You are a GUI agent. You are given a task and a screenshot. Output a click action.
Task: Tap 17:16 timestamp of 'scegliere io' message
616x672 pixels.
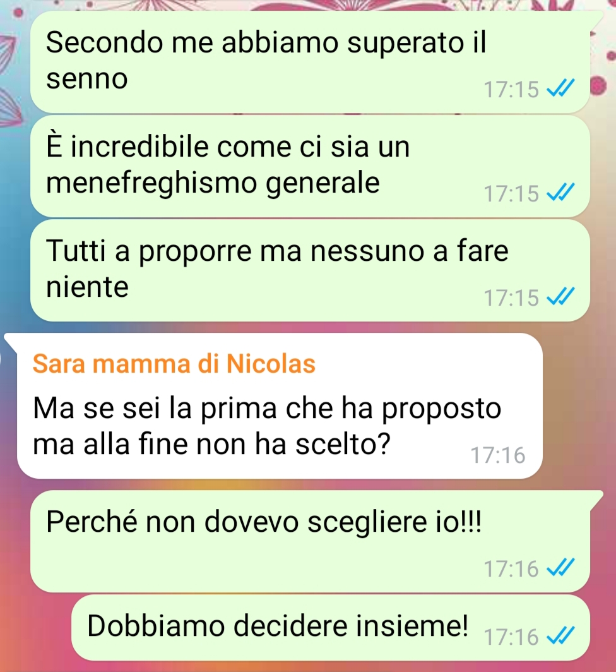511,568
